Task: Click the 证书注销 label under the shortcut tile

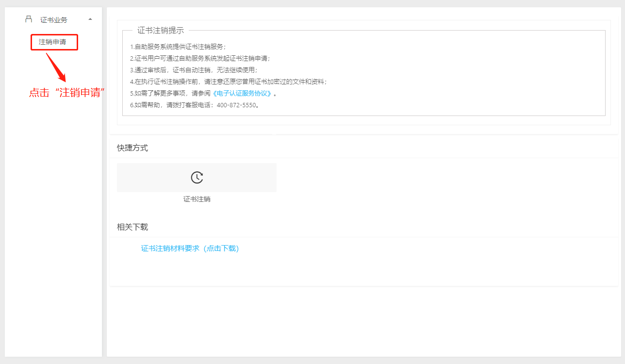Action: (x=197, y=199)
